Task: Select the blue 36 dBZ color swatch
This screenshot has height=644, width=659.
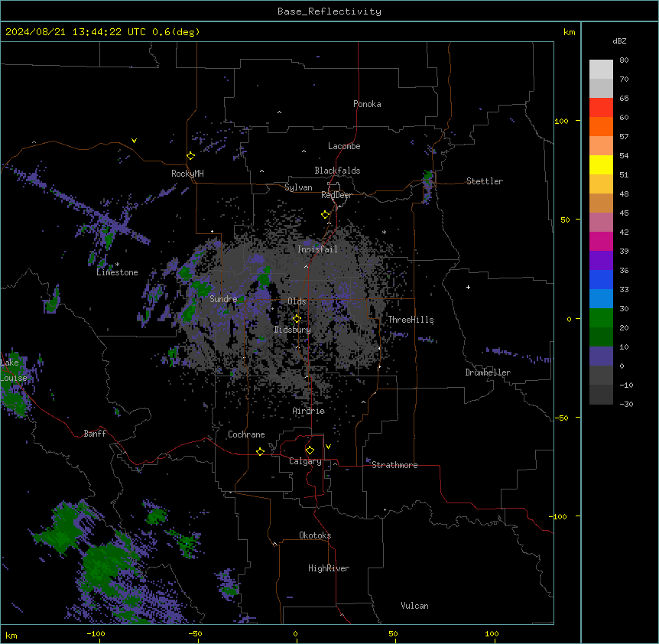Action: pos(601,279)
